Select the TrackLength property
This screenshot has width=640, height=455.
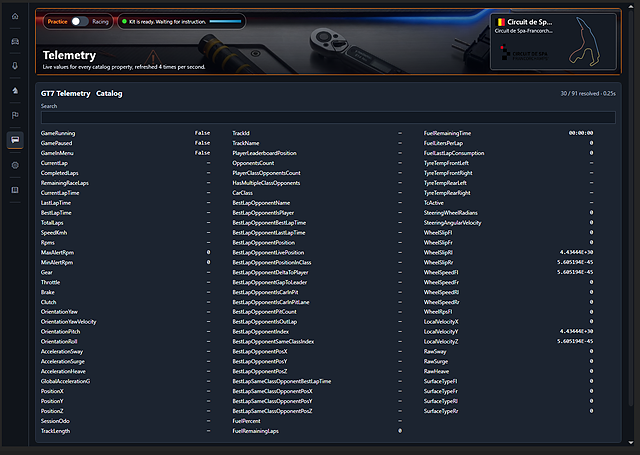tap(56, 431)
